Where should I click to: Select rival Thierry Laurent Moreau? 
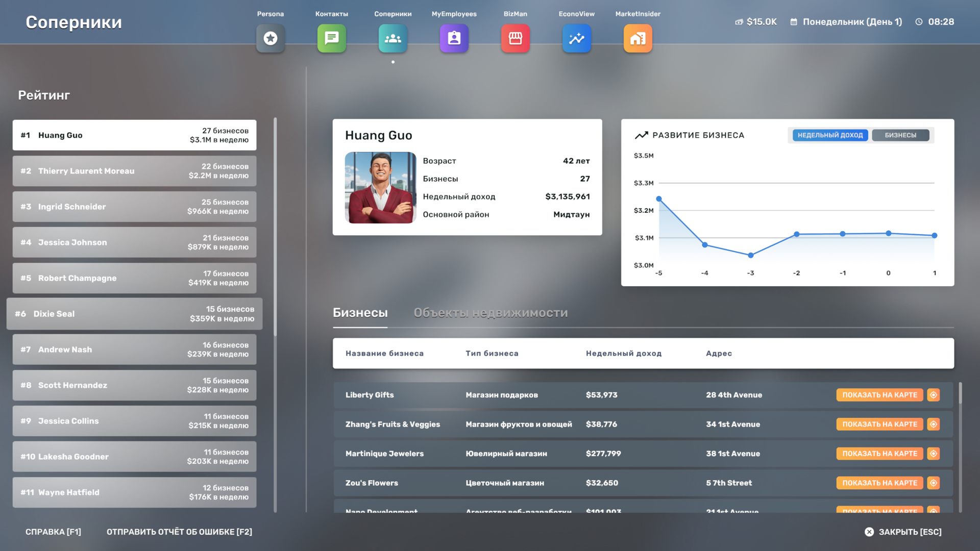(x=134, y=171)
